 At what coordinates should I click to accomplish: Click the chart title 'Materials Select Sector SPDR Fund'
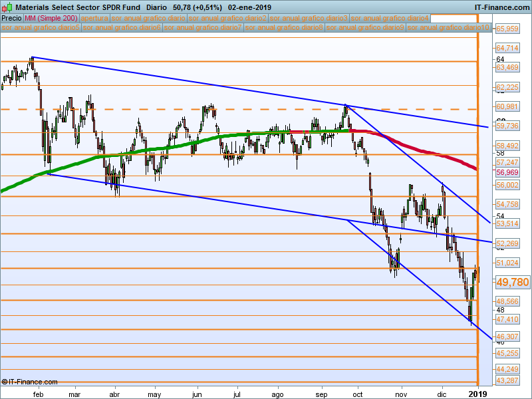pos(78,7)
